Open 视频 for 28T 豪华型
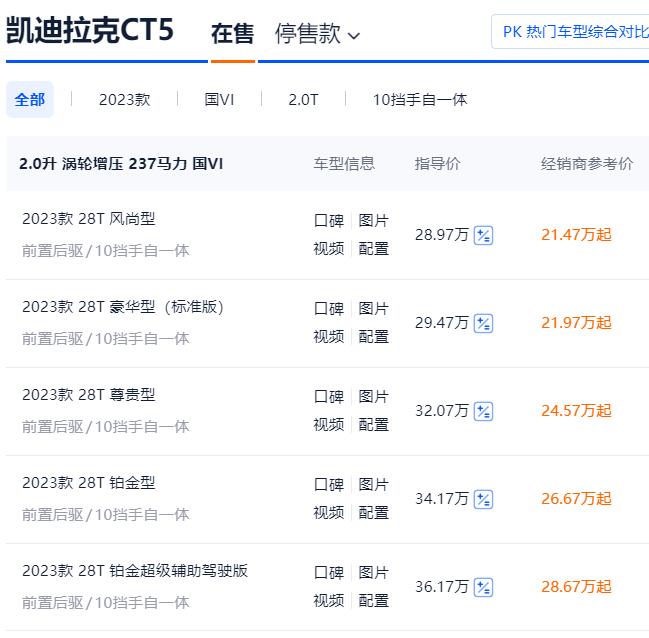 (329, 337)
